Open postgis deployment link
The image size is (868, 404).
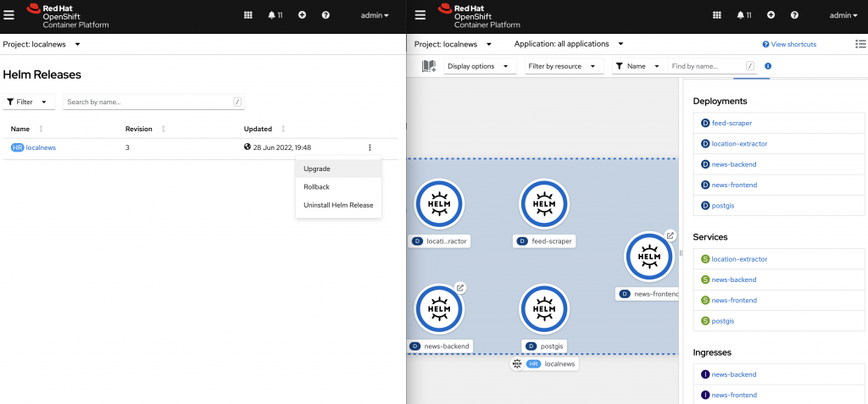(x=723, y=205)
